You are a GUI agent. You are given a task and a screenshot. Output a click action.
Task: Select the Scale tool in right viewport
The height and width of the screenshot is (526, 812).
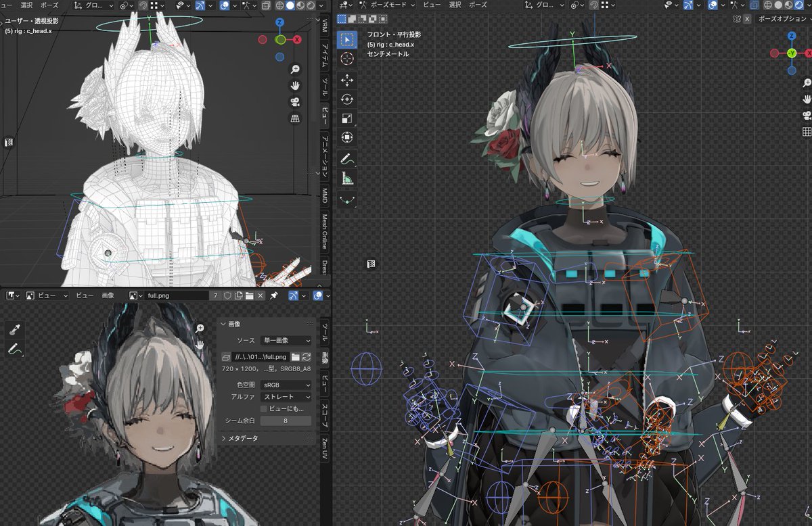(347, 119)
